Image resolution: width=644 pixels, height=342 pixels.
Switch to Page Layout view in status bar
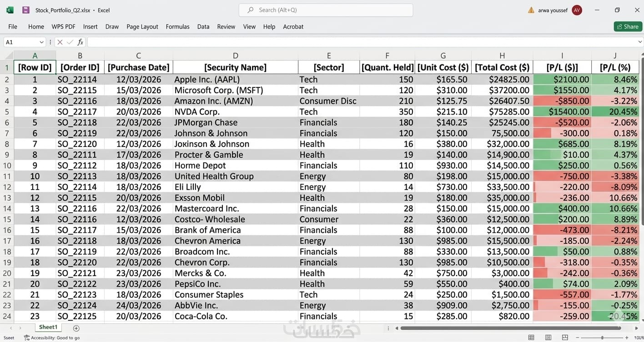coord(548,337)
